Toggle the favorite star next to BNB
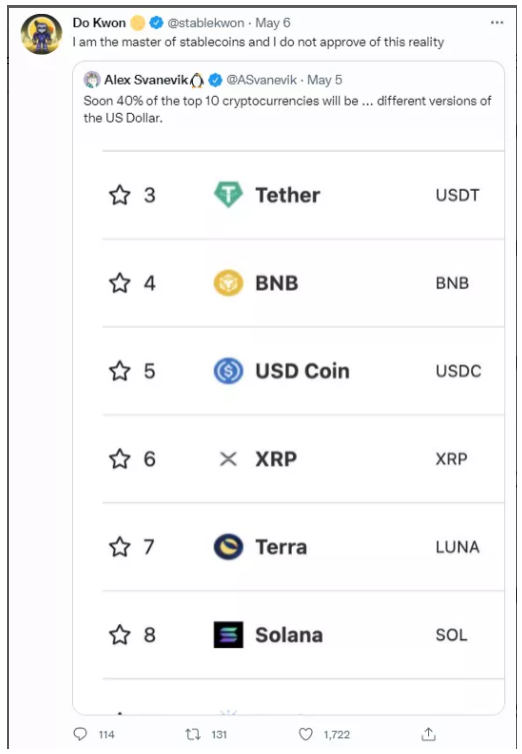This screenshot has height=754, width=522. click(120, 283)
